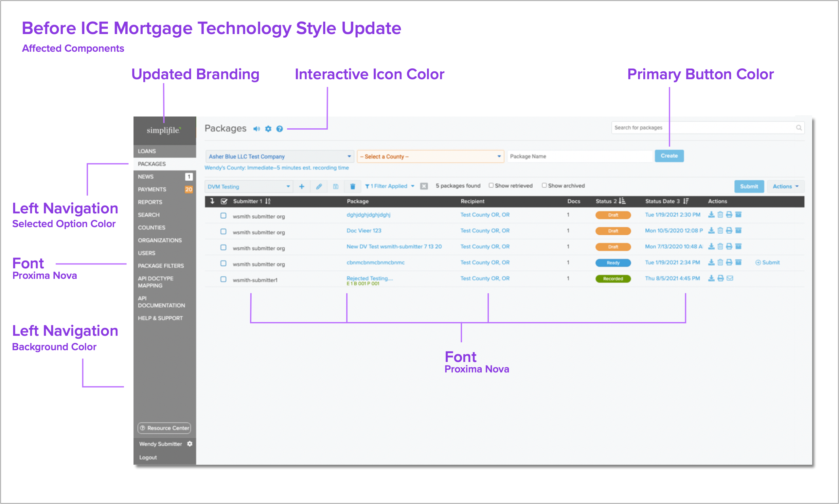Print the Doc Vieer 123 package
Screen dimensions: 839x504
click(x=729, y=231)
